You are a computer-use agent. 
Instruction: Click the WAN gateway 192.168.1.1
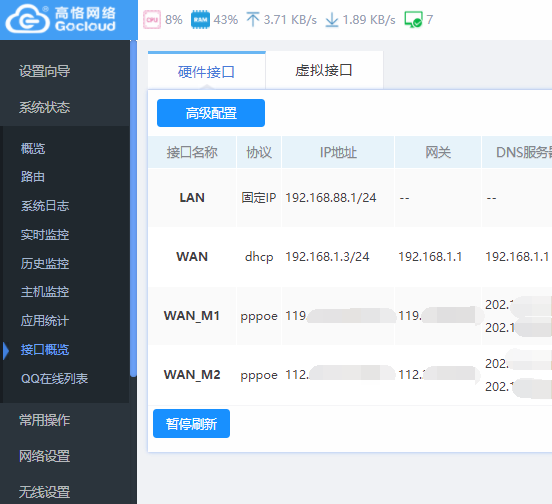click(x=430, y=257)
